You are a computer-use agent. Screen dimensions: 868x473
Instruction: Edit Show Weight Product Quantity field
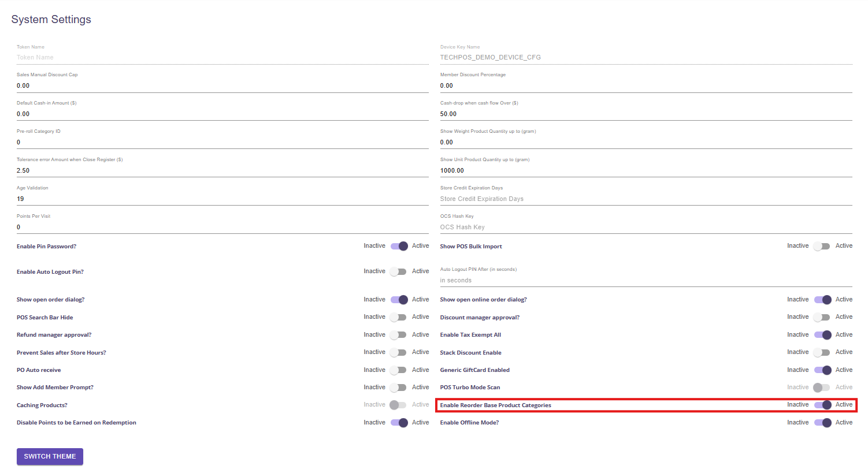coord(646,142)
